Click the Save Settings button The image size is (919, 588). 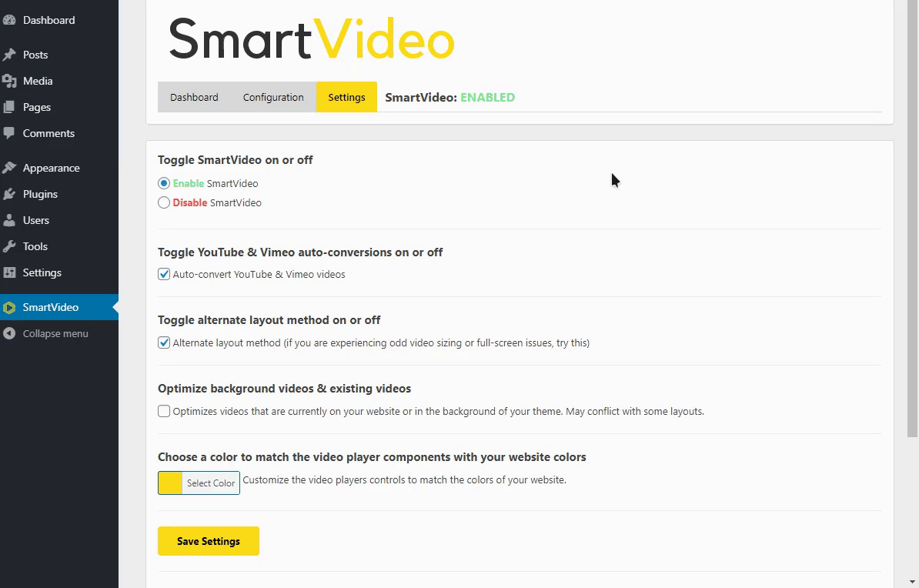pyautogui.click(x=208, y=541)
